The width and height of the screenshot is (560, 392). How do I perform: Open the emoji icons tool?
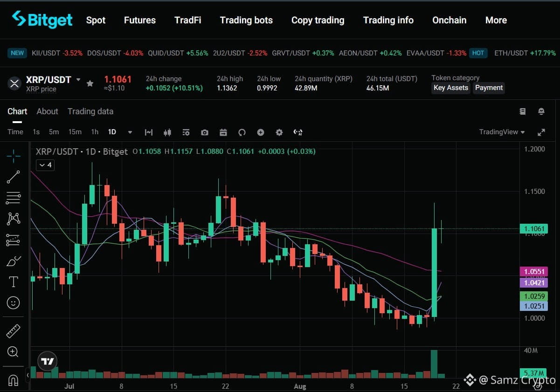coord(14,303)
